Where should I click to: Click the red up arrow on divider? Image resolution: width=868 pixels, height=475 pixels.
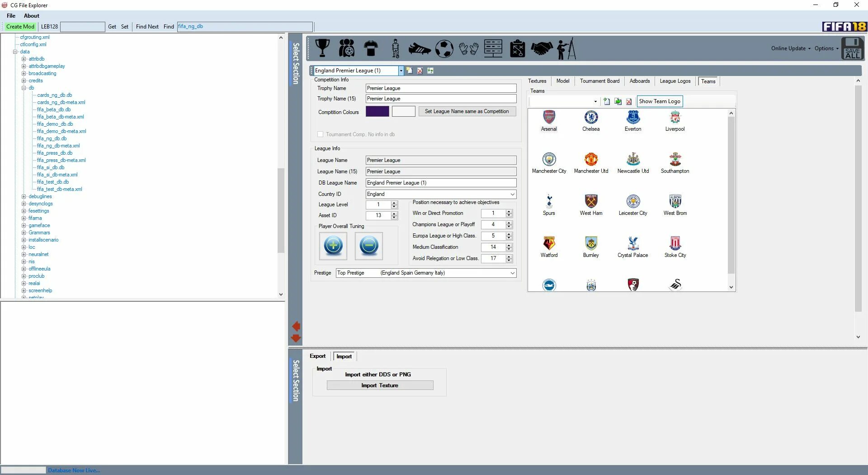[296, 326]
